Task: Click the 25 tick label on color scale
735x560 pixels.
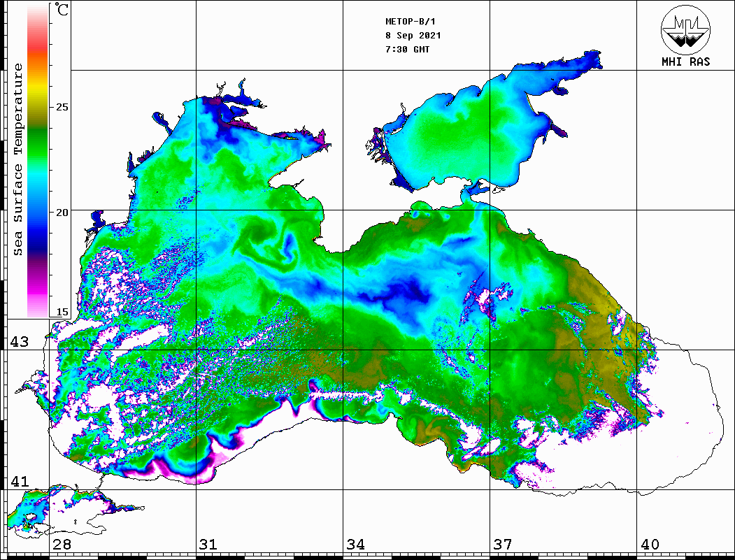Action: (x=62, y=107)
